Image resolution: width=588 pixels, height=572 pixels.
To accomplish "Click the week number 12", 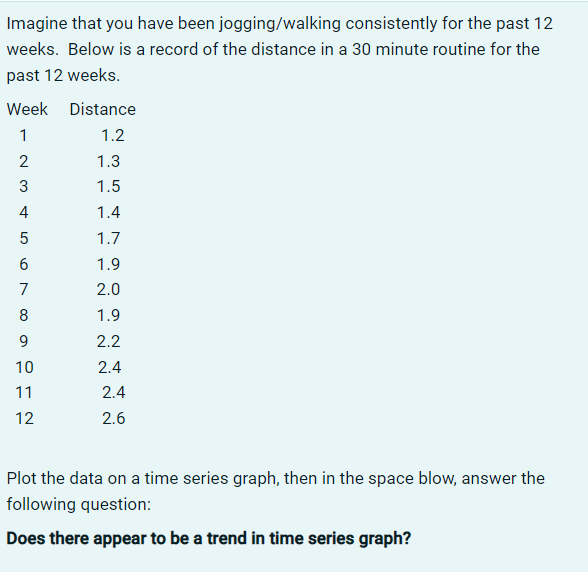I will (x=24, y=419).
